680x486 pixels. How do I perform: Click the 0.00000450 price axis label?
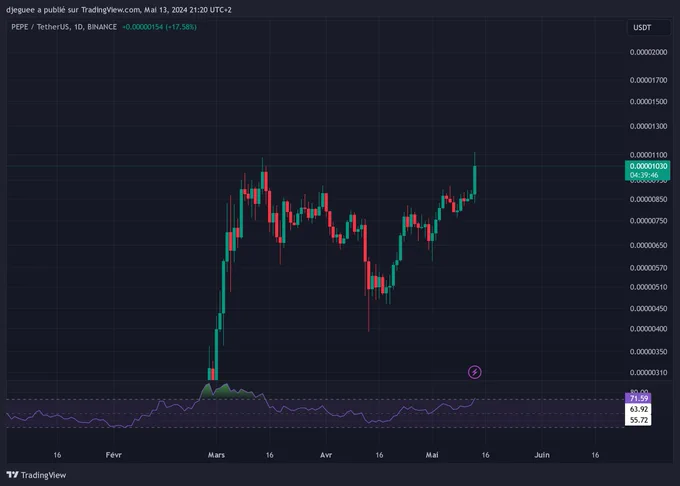click(x=648, y=309)
